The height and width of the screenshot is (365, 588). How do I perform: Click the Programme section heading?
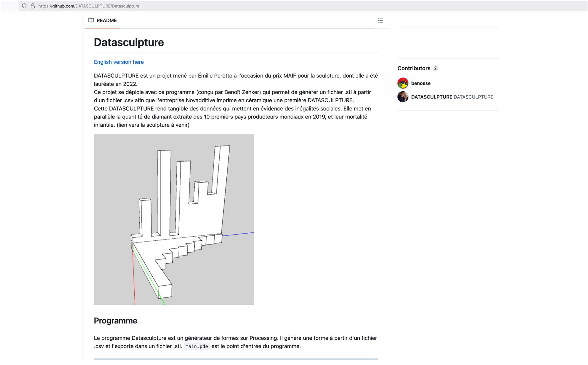click(115, 321)
